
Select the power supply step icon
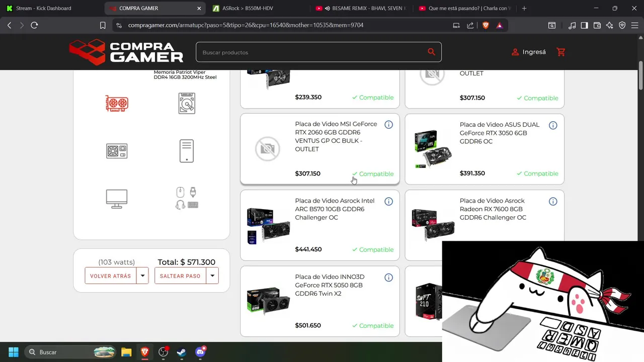click(117, 151)
